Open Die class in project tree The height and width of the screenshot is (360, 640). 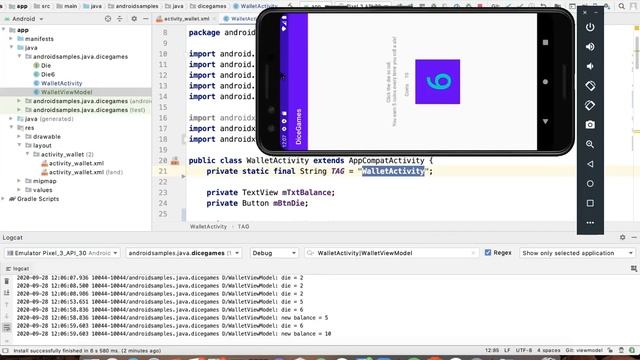point(46,65)
